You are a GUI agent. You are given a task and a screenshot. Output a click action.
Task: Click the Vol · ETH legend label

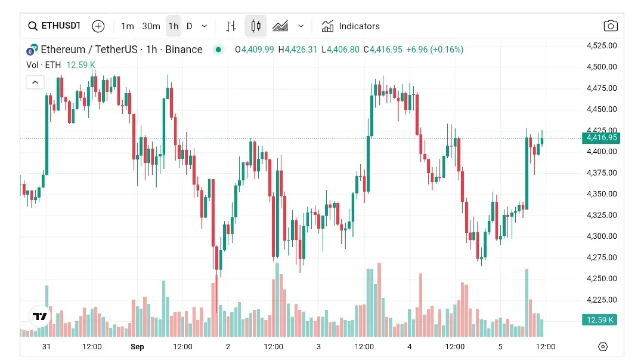click(x=44, y=65)
